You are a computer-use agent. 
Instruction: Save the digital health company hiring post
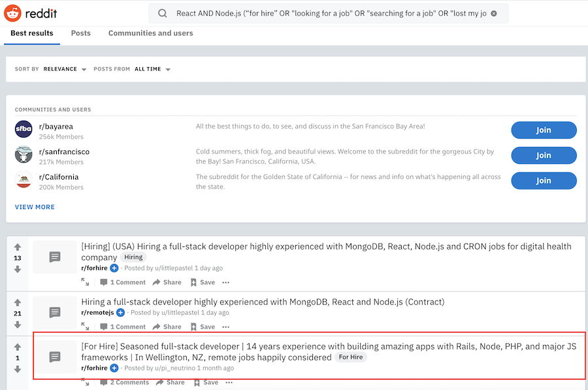[203, 282]
